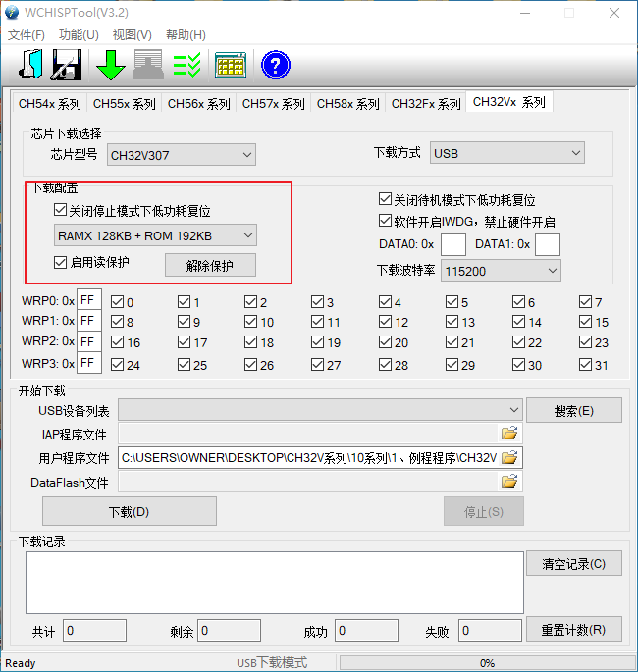This screenshot has height=672, width=638.
Task: Open the calendar grid toolbar icon
Action: [x=231, y=65]
